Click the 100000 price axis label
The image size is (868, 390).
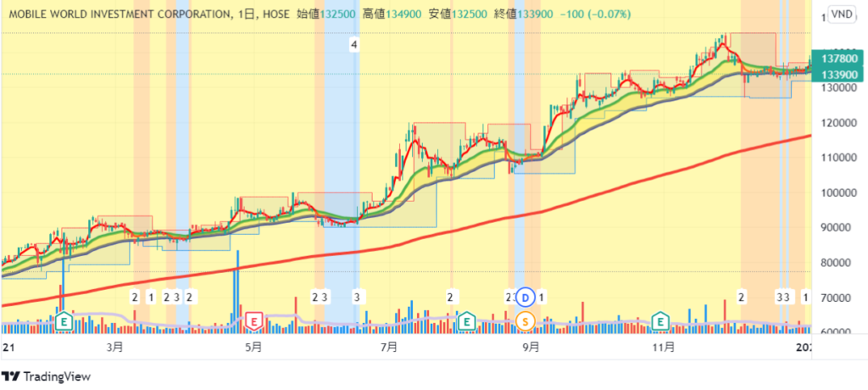pos(839,192)
